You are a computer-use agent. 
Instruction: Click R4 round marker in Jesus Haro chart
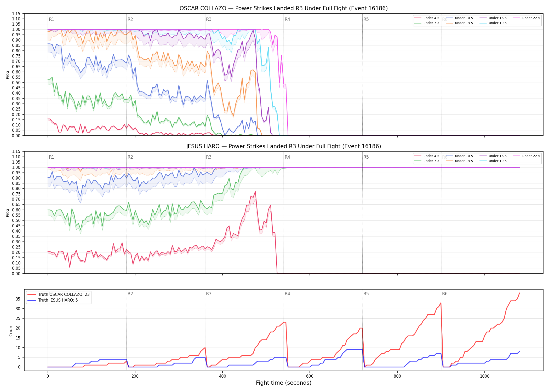[x=287, y=157]
